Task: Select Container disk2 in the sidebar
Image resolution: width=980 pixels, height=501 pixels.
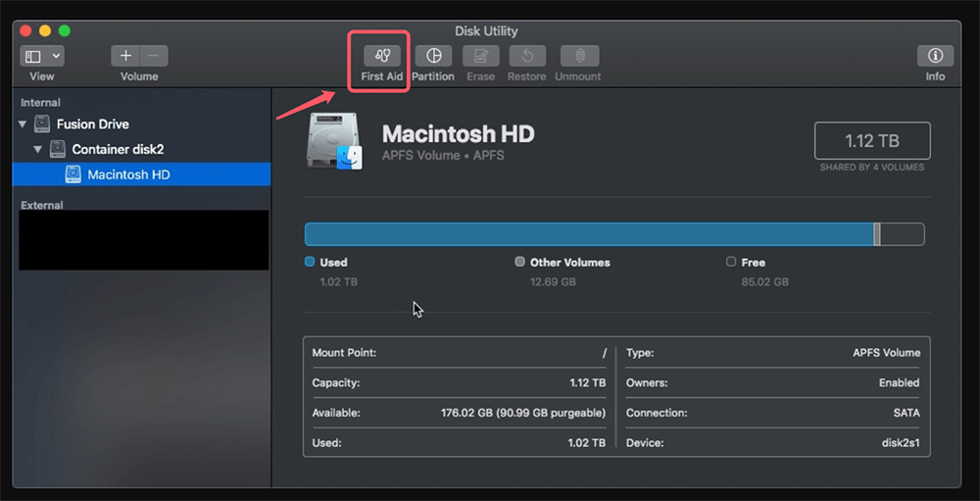Action: [x=118, y=149]
